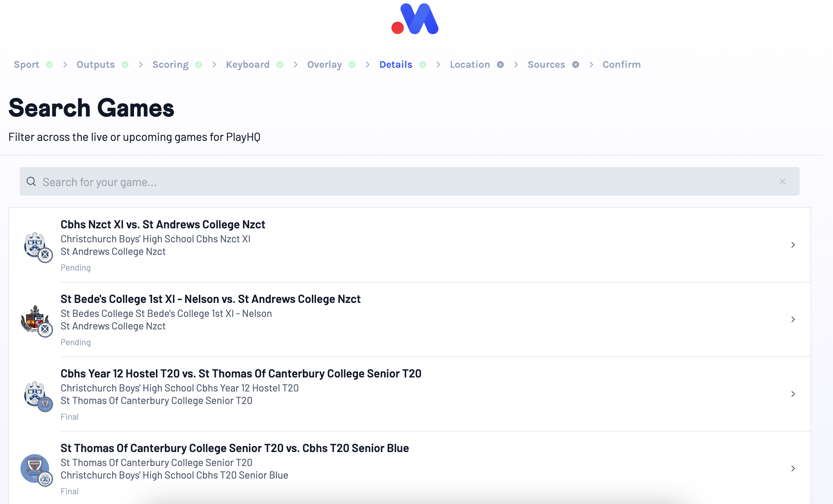833x504 pixels.
Task: Select St Thomas vs. Cbhs T20 Senior Blue
Action: [409, 468]
